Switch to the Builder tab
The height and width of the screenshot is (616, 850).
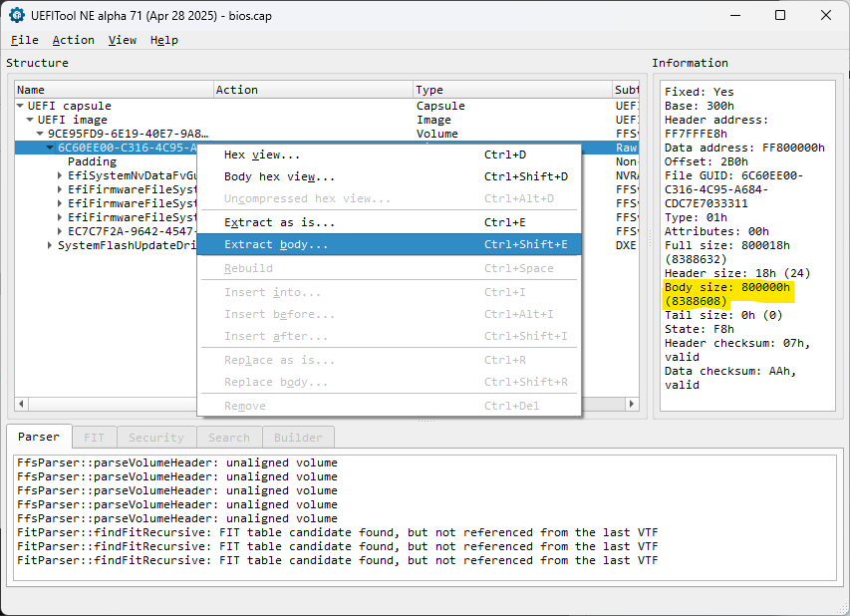point(298,438)
